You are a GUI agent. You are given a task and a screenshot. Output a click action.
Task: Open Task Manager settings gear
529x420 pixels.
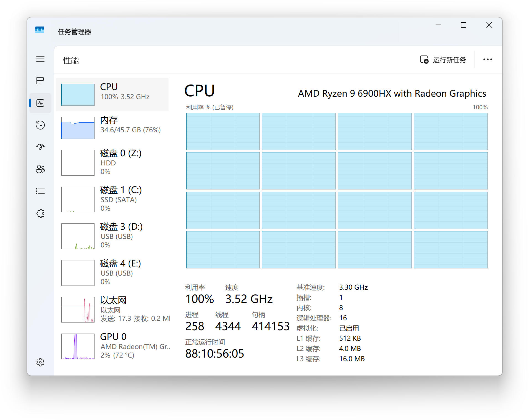click(x=40, y=362)
